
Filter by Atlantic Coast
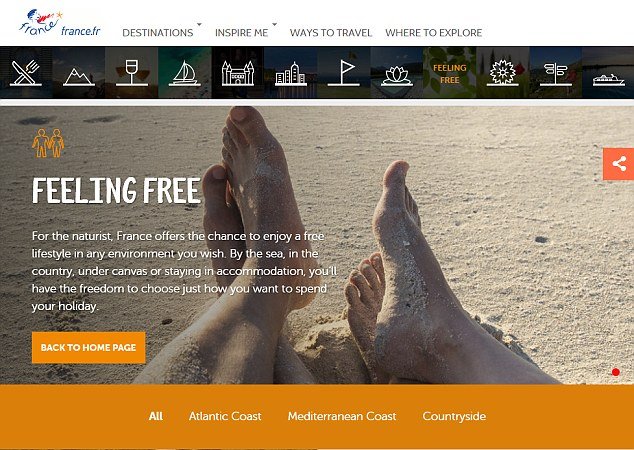pyautogui.click(x=225, y=416)
